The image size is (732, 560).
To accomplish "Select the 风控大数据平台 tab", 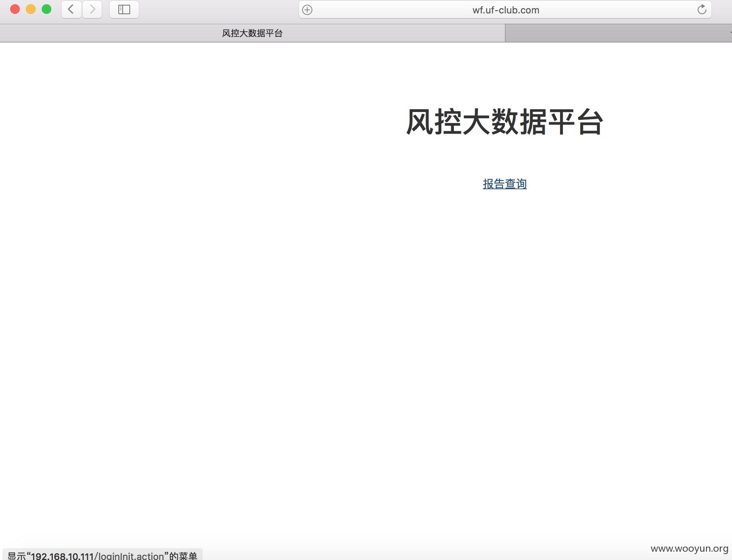I will click(x=252, y=33).
